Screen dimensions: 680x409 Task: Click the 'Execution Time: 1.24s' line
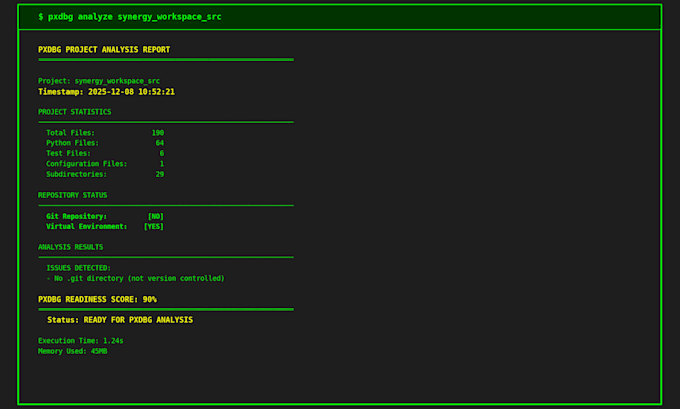point(81,341)
